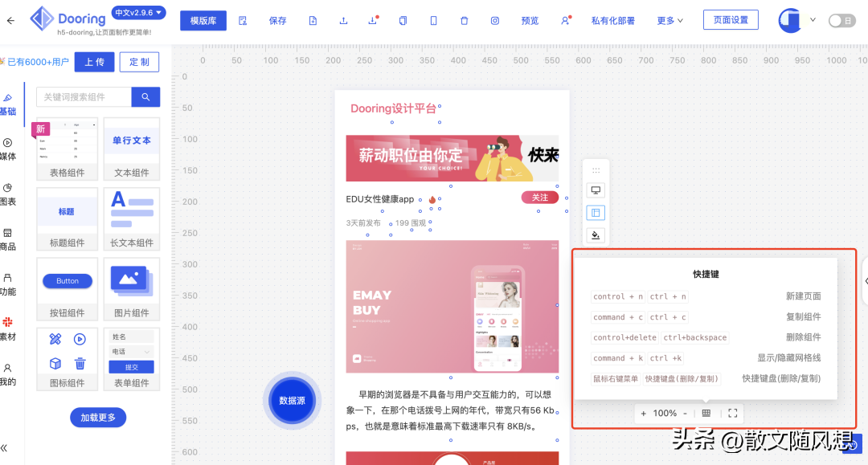Expand the right panel edge arrow
868x465 pixels.
866,281
